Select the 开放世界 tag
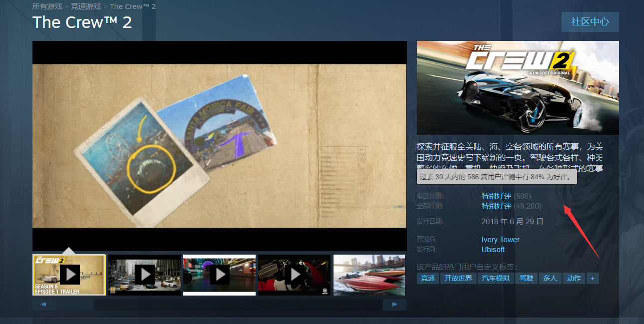The width and height of the screenshot is (644, 324). pyautogui.click(x=458, y=278)
